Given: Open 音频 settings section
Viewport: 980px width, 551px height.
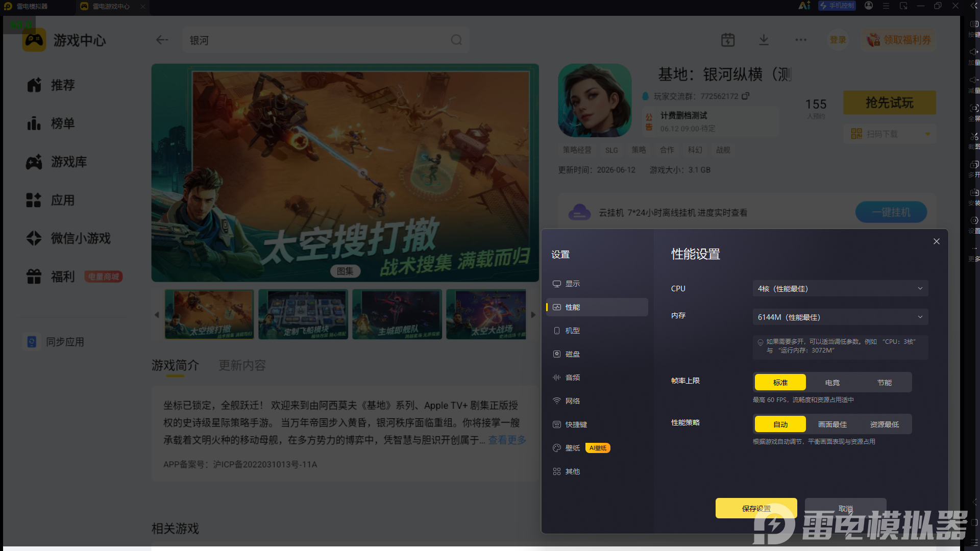Looking at the screenshot, I should [x=597, y=378].
